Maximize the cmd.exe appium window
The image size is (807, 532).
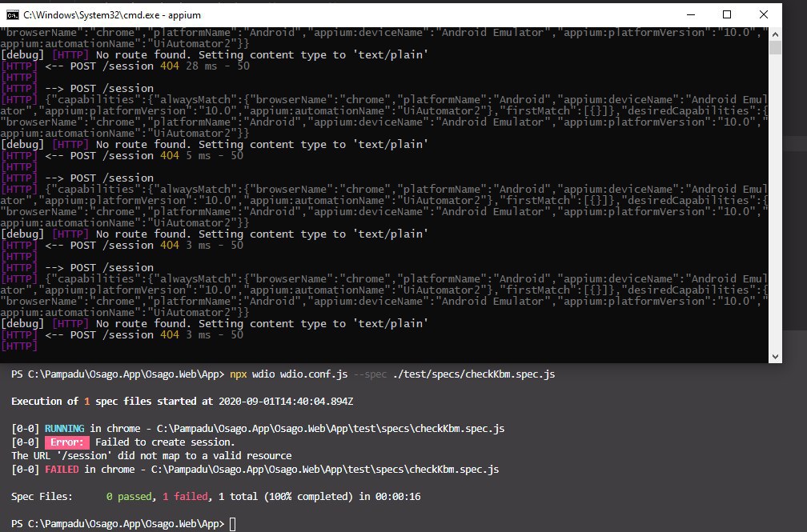click(x=727, y=15)
